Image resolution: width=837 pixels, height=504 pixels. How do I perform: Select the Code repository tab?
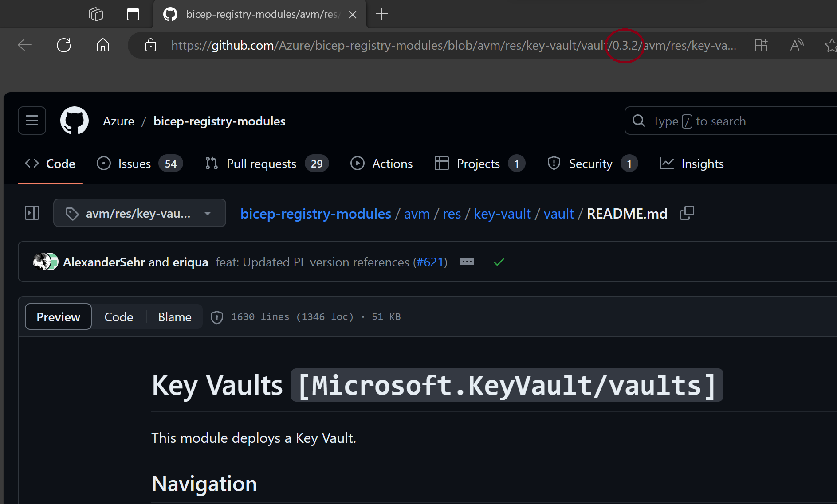50,164
